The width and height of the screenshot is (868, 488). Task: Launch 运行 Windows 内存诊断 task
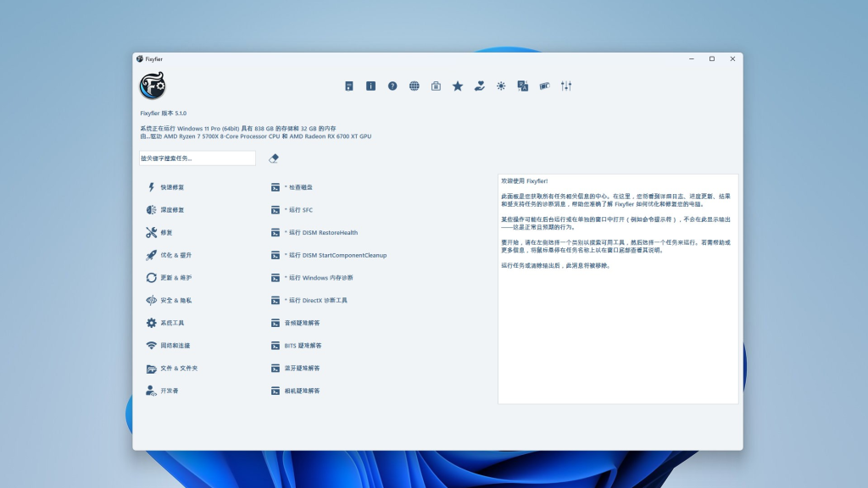(320, 278)
